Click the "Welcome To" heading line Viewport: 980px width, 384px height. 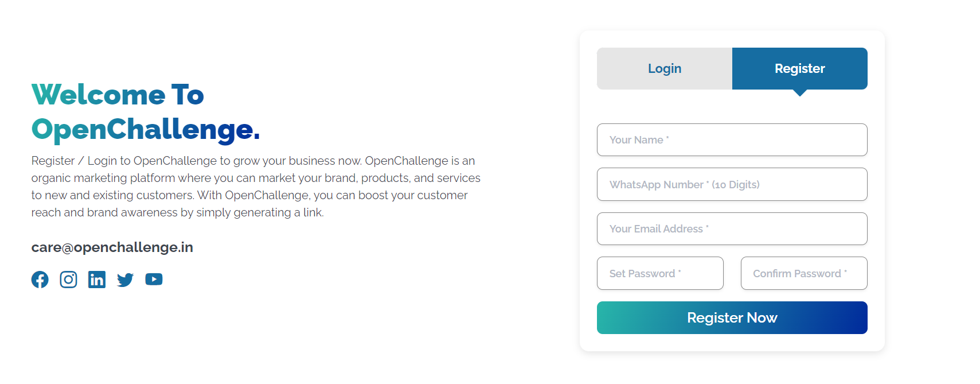[x=118, y=94]
